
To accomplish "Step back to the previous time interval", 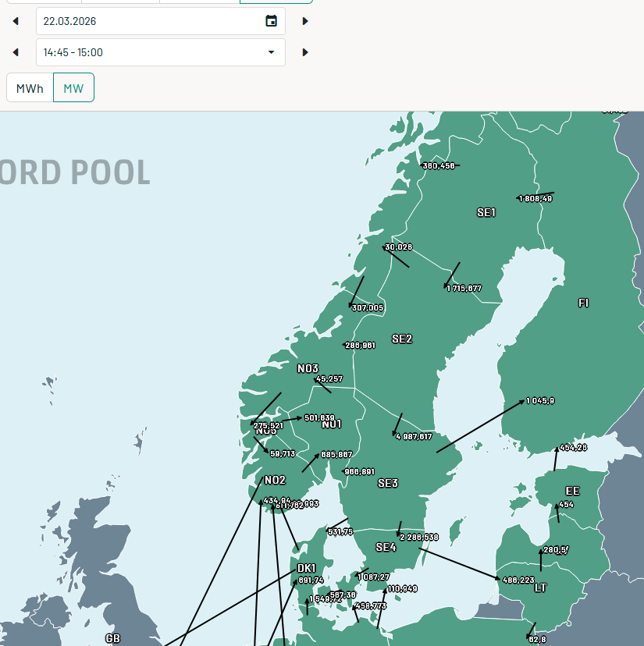I will (x=16, y=52).
